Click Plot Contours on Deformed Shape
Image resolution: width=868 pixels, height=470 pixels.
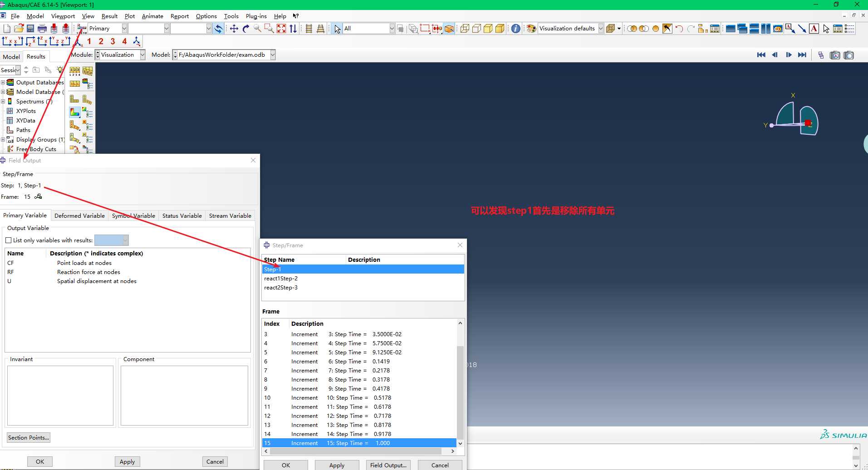tap(75, 112)
